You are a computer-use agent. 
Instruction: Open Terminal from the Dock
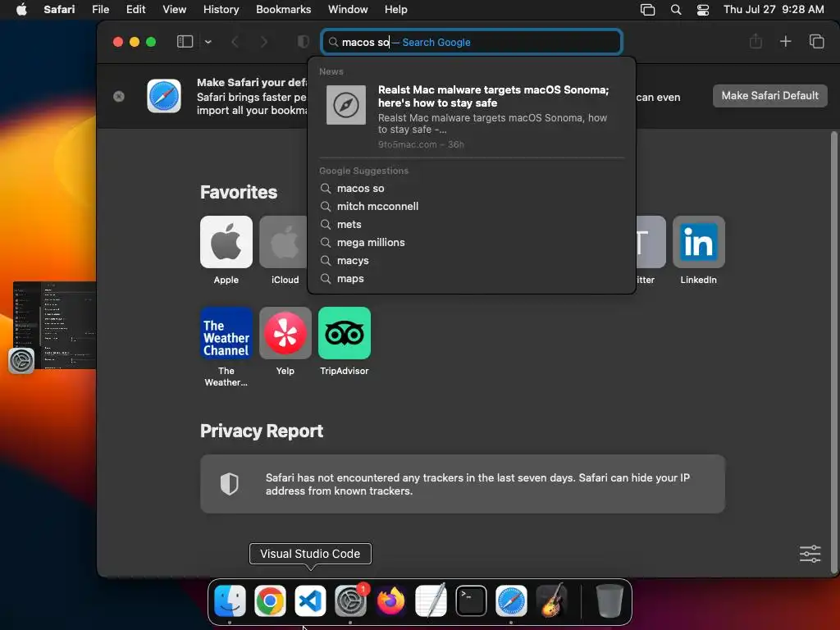(x=471, y=600)
